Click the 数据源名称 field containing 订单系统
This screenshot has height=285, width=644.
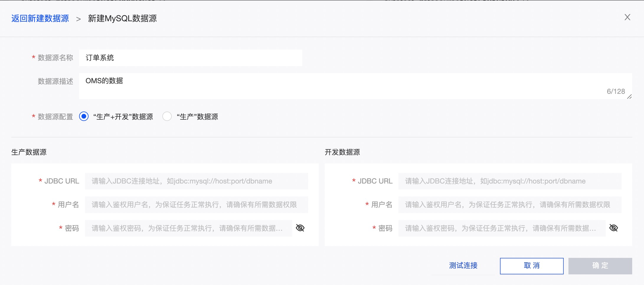pyautogui.click(x=190, y=58)
